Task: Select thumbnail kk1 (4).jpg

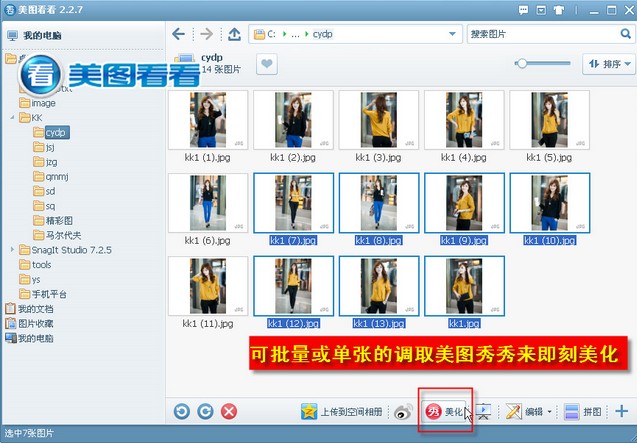Action: click(464, 120)
